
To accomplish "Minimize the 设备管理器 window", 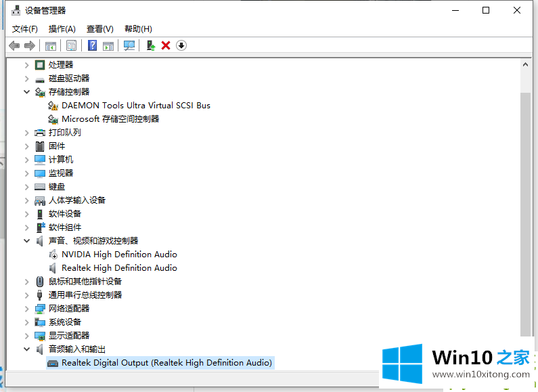I will click(455, 10).
